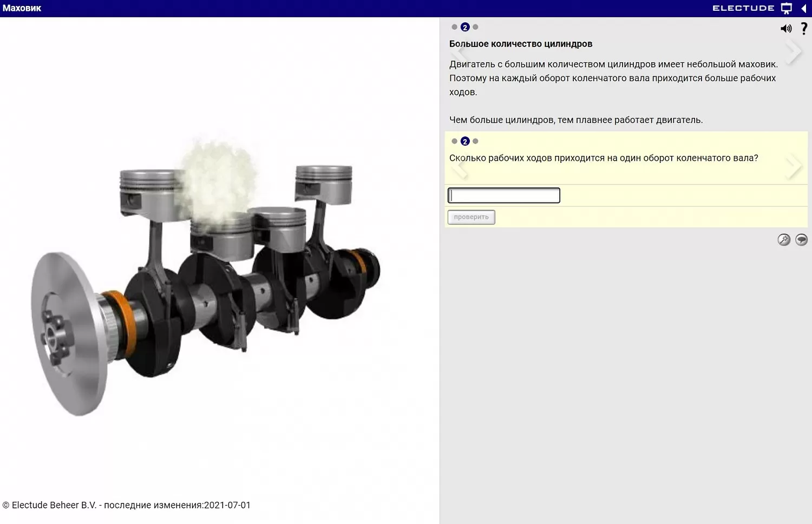
Task: Go to previous theory page via left chevron
Action: coord(460,53)
